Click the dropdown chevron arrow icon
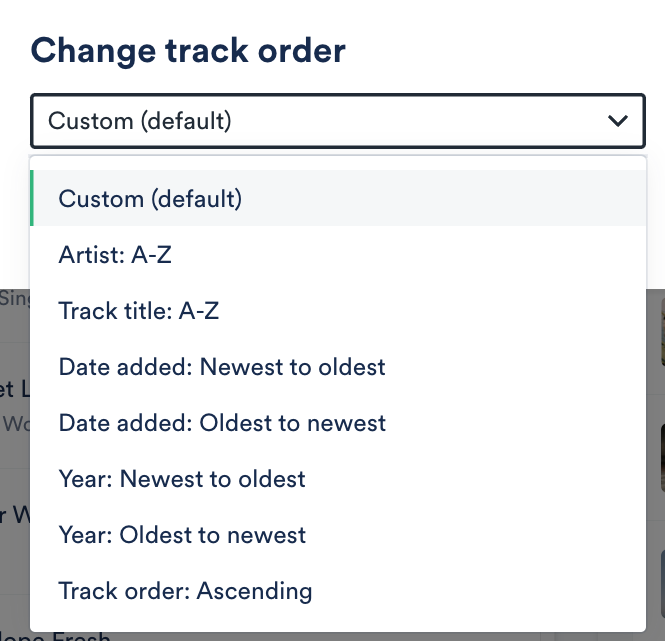The height and width of the screenshot is (641, 665). [617, 121]
